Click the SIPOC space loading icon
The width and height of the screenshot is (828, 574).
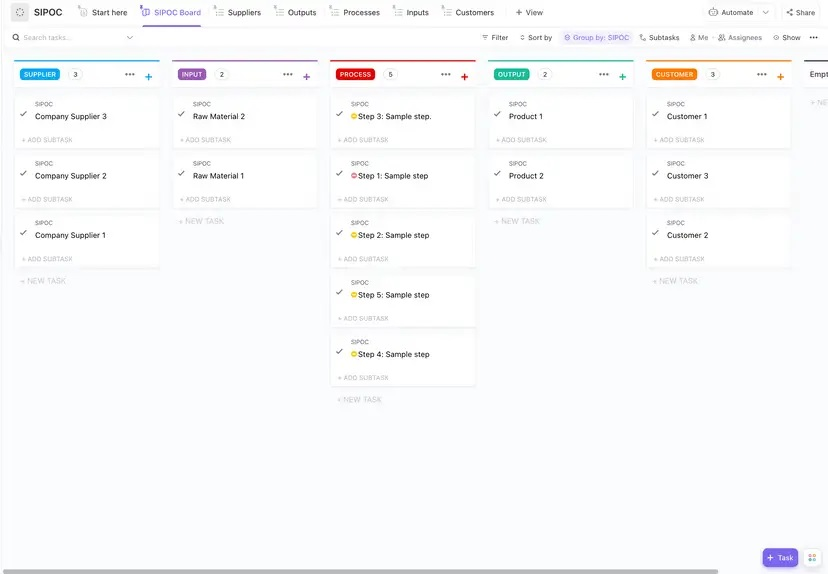coord(20,12)
